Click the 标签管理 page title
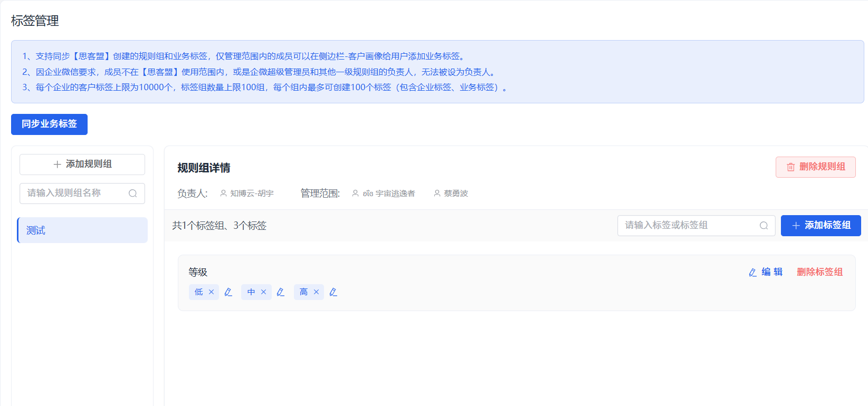 click(35, 21)
